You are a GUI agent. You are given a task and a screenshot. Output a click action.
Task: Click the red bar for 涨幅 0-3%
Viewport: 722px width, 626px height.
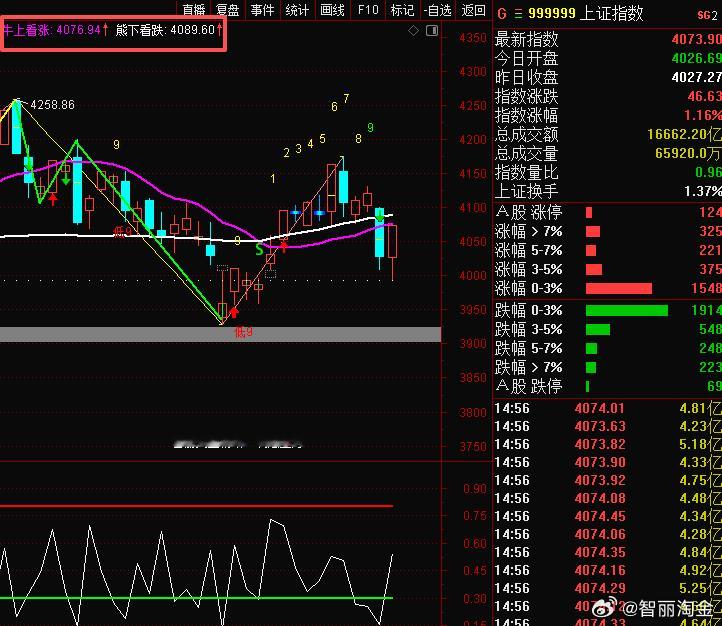pyautogui.click(x=619, y=288)
